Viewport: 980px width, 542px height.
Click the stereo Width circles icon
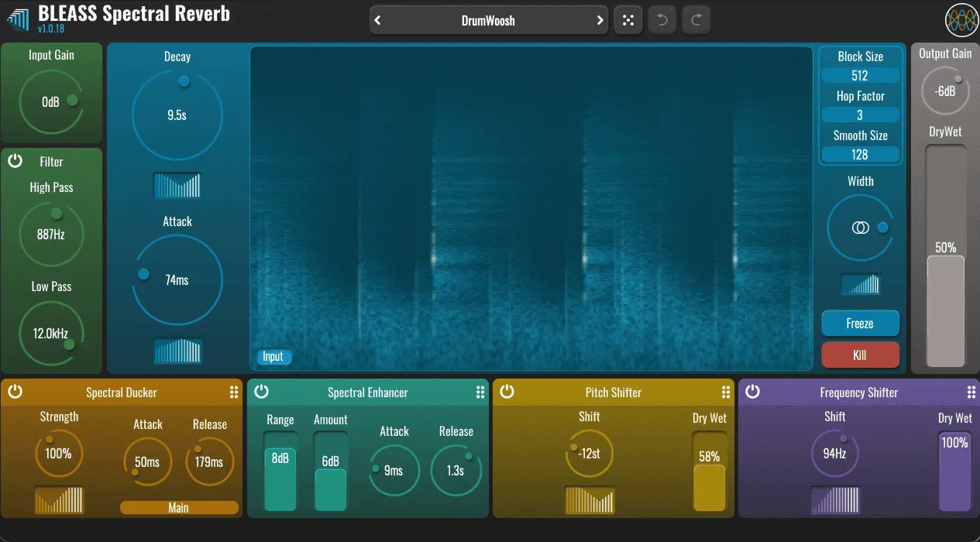click(860, 228)
